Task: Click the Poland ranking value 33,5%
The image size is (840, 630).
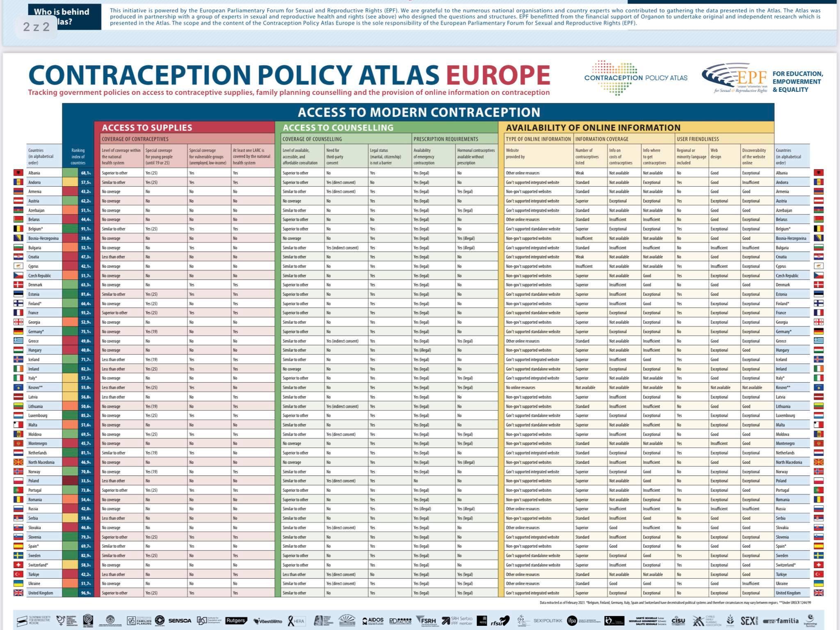Action: [x=86, y=481]
